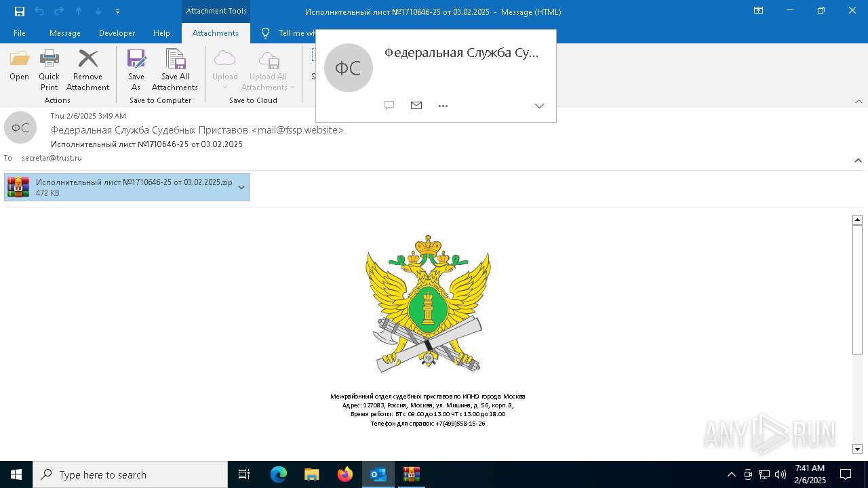Click the volume icon in system tray

pos(781,474)
